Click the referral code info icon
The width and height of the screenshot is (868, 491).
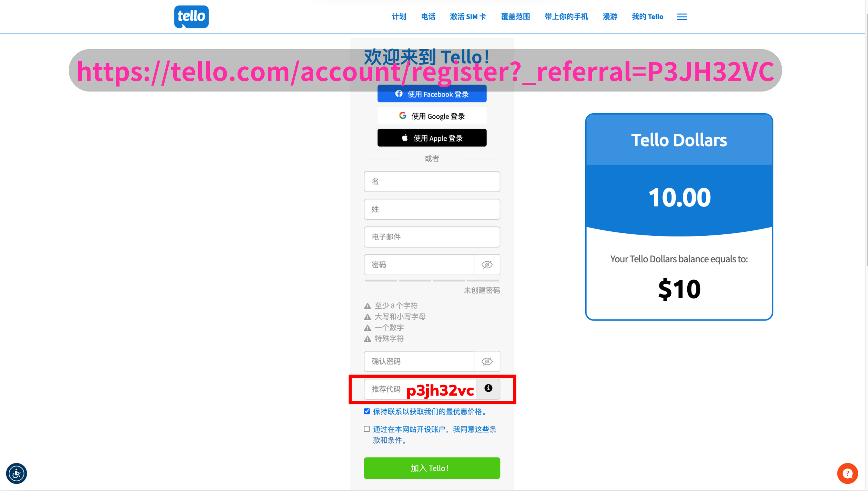[488, 388]
